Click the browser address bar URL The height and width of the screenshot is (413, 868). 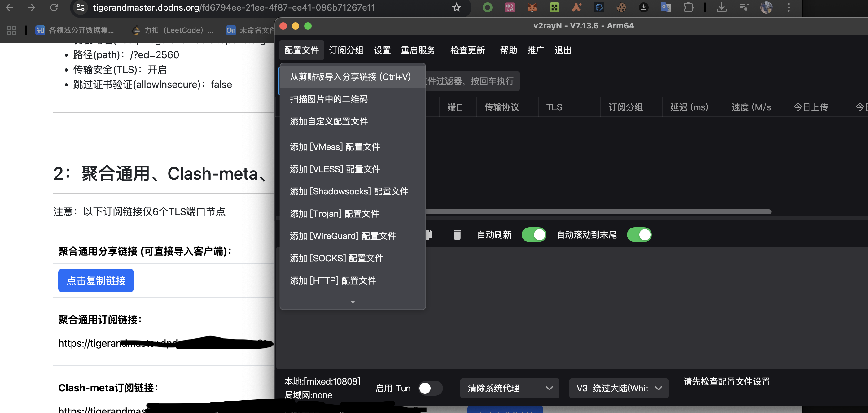coord(234,7)
